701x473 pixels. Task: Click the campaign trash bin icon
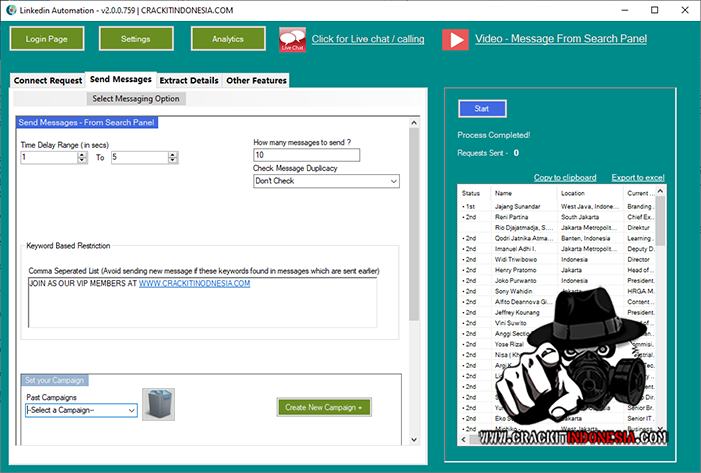158,405
